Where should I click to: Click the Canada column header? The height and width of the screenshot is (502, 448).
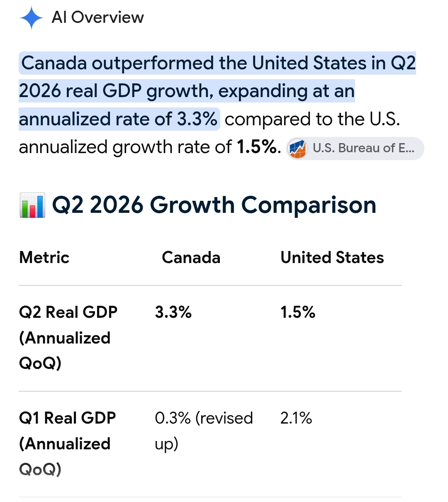pos(191,258)
